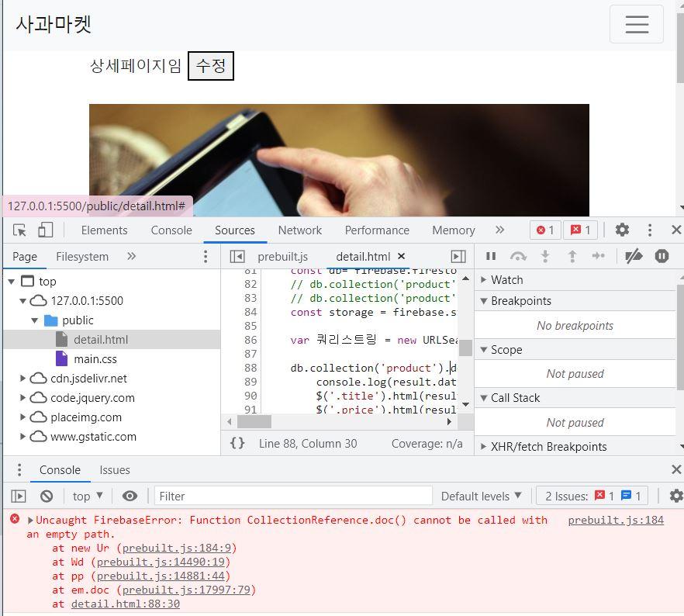This screenshot has height=616, width=684.
Task: Click the issues count badge in toolbar
Action: click(x=580, y=230)
